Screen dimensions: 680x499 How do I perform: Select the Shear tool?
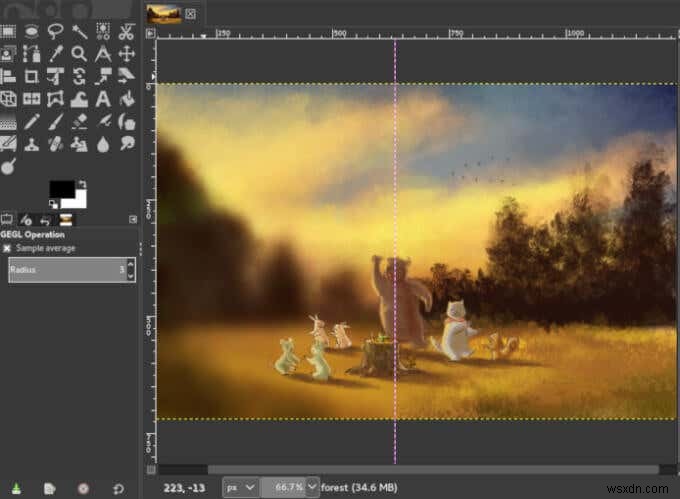(126, 76)
